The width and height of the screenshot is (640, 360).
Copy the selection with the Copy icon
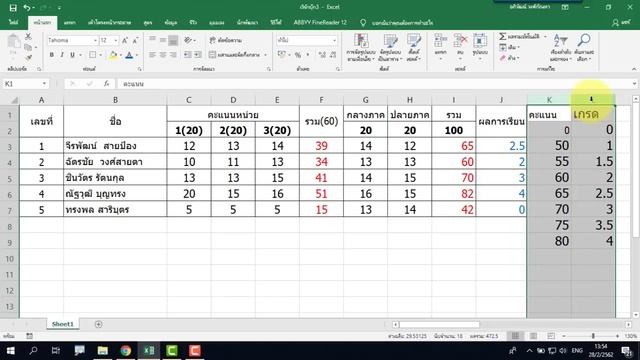pos(28,47)
